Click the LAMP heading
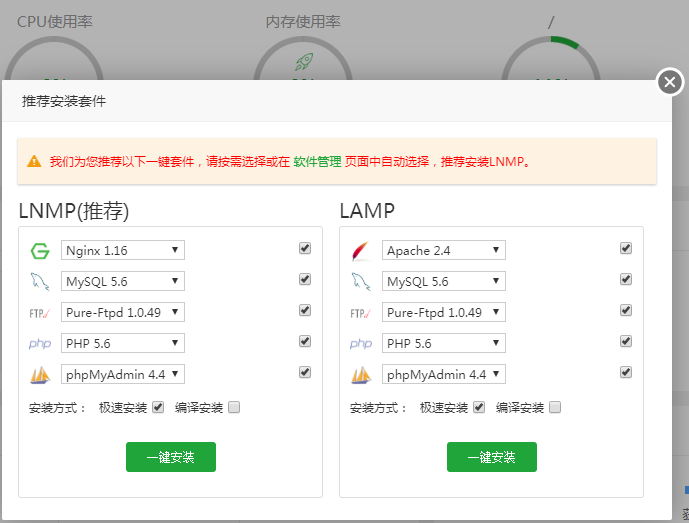 [x=367, y=211]
